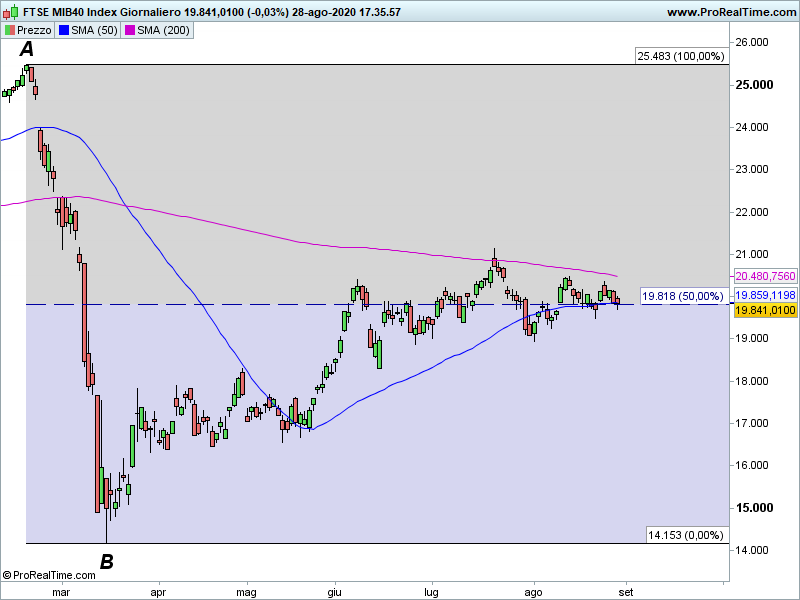
Task: Click the lug month label on time axis
Action: [432, 592]
